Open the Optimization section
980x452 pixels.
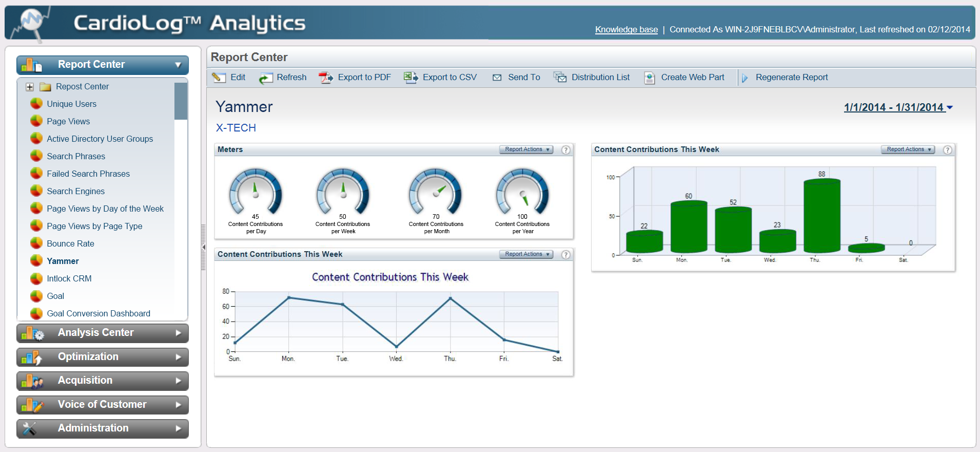pyautogui.click(x=103, y=357)
